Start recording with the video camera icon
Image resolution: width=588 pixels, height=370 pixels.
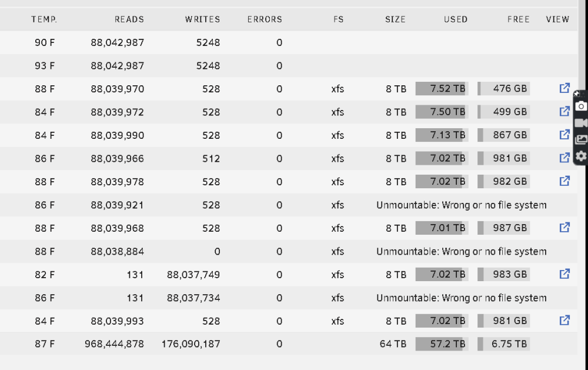click(581, 123)
